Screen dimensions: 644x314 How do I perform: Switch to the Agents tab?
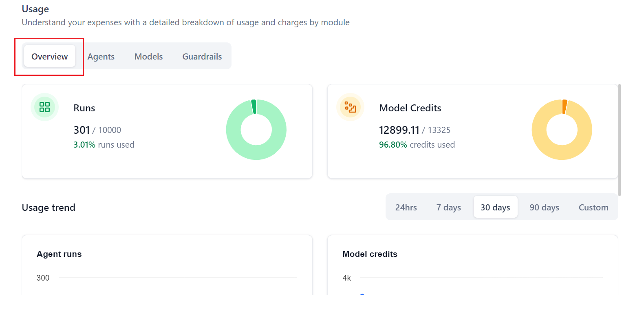[101, 56]
